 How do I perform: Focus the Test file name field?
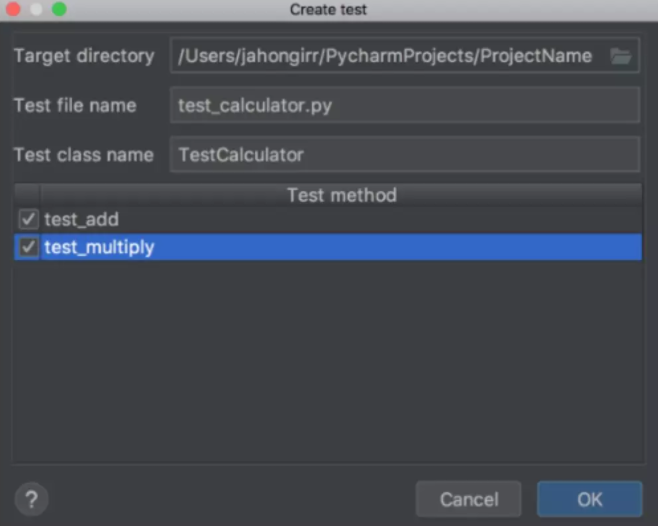pos(405,105)
